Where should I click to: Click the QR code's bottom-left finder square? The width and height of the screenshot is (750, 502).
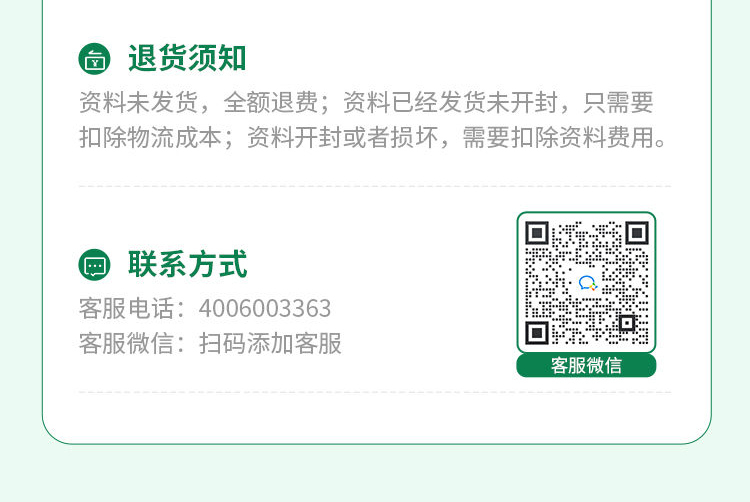click(x=537, y=333)
